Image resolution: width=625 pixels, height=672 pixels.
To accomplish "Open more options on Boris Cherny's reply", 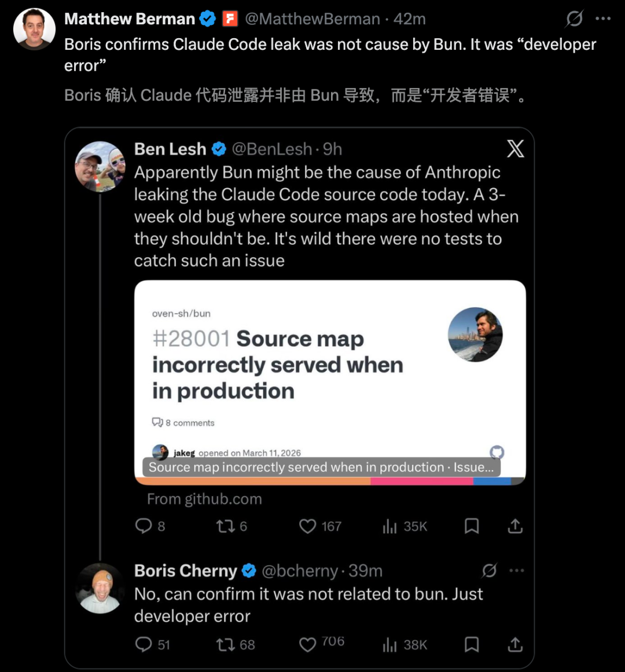I will pyautogui.click(x=516, y=571).
